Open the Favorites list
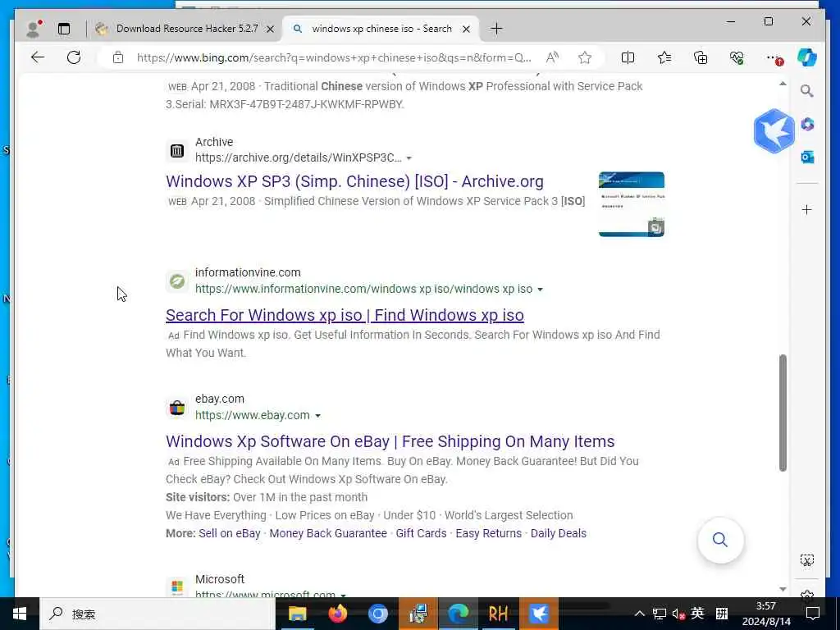The image size is (840, 630). 664,57
